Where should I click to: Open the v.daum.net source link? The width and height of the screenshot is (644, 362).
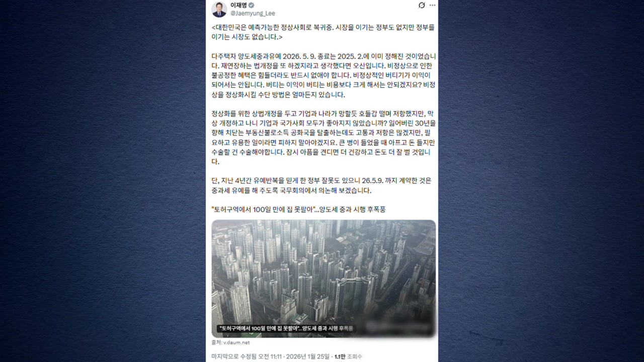[236, 342]
